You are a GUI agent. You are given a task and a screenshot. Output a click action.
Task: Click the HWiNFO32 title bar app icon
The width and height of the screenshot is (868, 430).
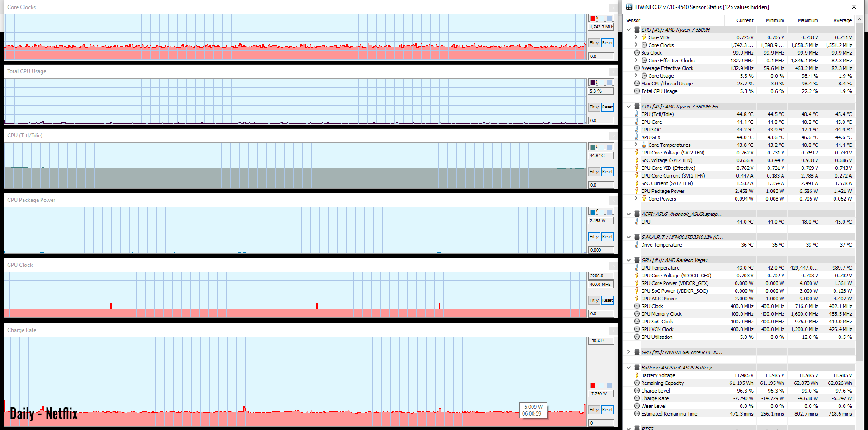pyautogui.click(x=629, y=7)
